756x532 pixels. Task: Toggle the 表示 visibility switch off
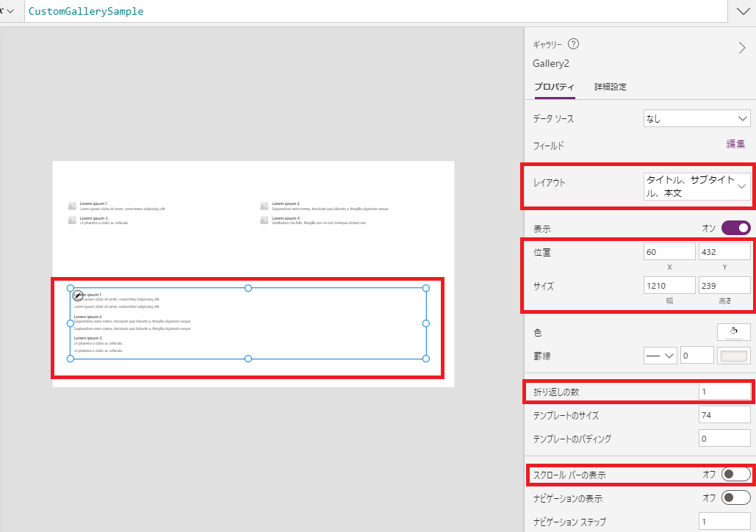pyautogui.click(x=735, y=228)
